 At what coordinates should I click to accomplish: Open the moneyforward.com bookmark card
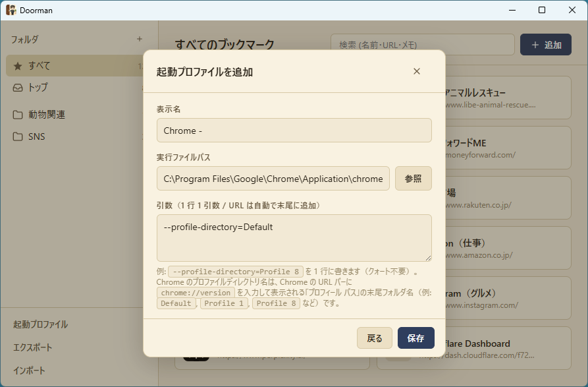pos(508,148)
